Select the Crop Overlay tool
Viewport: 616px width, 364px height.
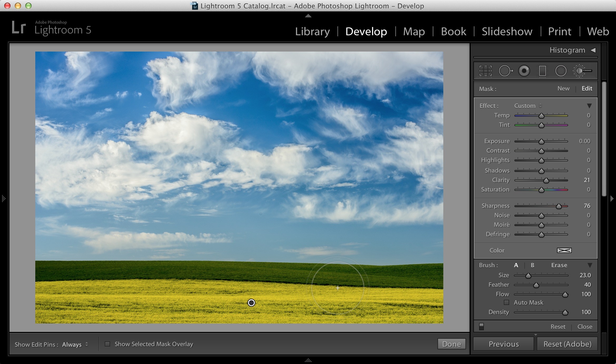[485, 71]
